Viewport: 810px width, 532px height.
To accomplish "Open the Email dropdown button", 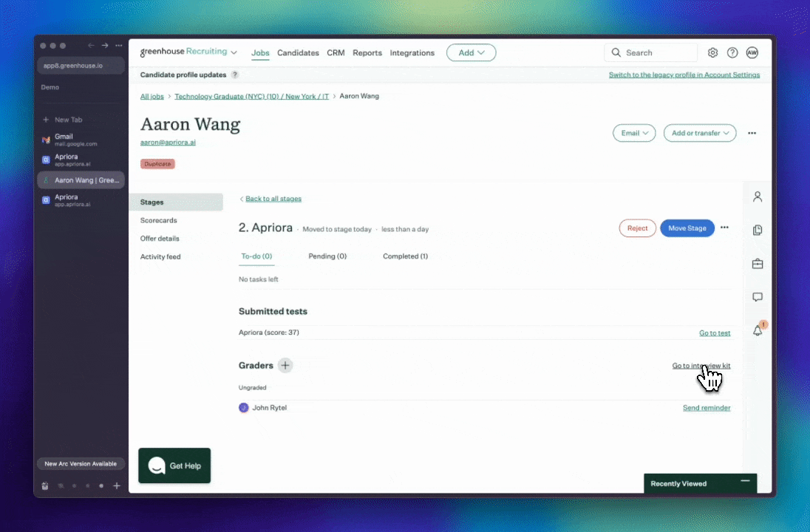I will pyautogui.click(x=634, y=133).
